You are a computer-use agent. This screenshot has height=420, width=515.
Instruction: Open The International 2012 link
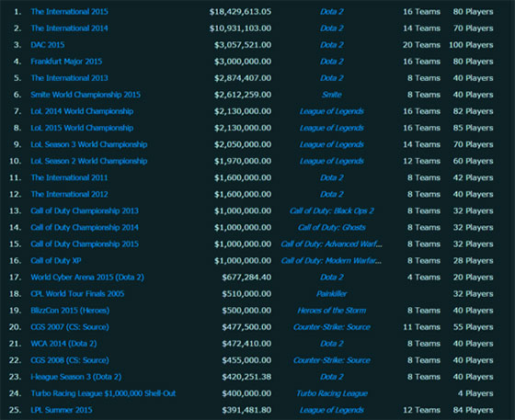69,194
